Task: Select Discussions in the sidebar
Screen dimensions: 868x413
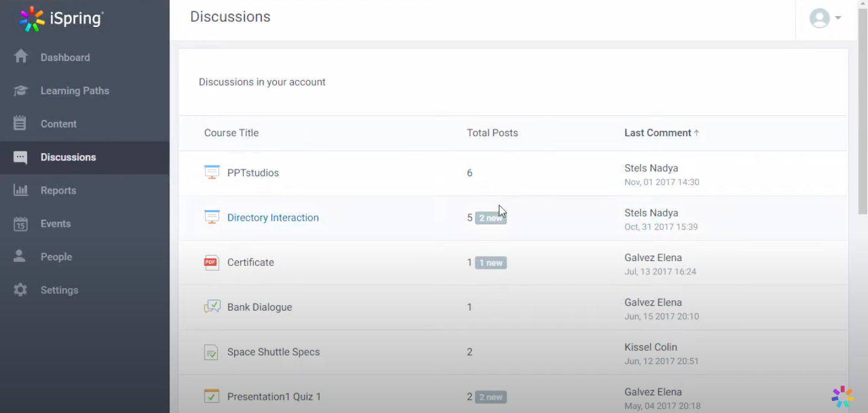Action: (x=68, y=157)
